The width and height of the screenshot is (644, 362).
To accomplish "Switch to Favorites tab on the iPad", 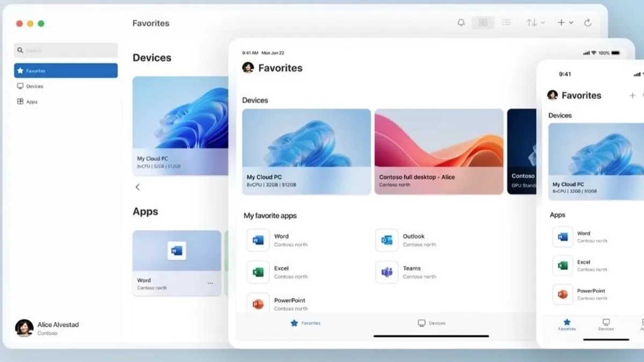I will 305,323.
